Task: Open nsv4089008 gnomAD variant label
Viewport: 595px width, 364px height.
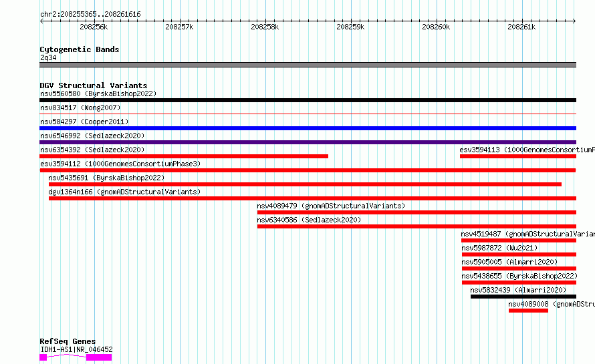Action: point(552,304)
